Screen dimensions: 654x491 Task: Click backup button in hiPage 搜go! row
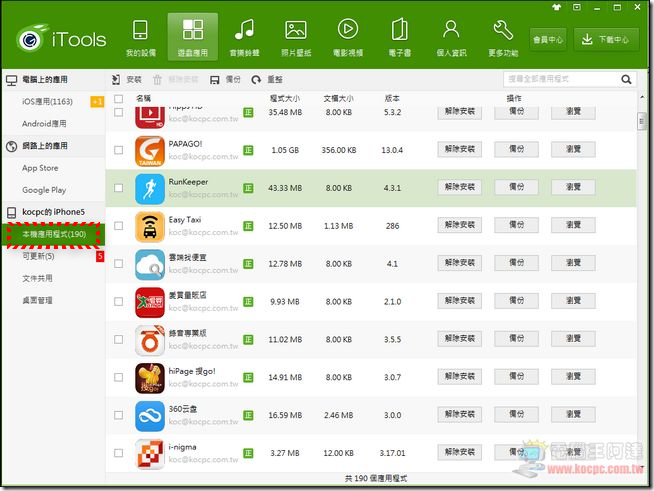tap(516, 377)
